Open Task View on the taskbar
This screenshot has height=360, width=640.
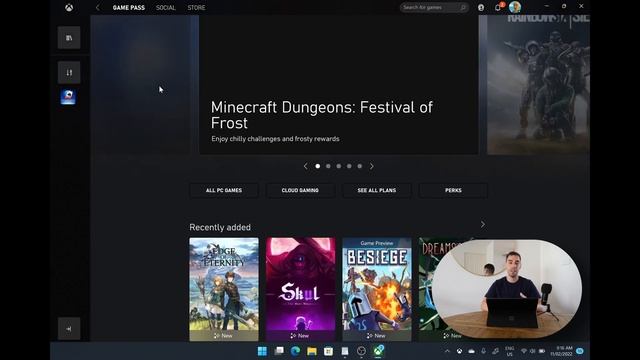[x=279, y=351]
